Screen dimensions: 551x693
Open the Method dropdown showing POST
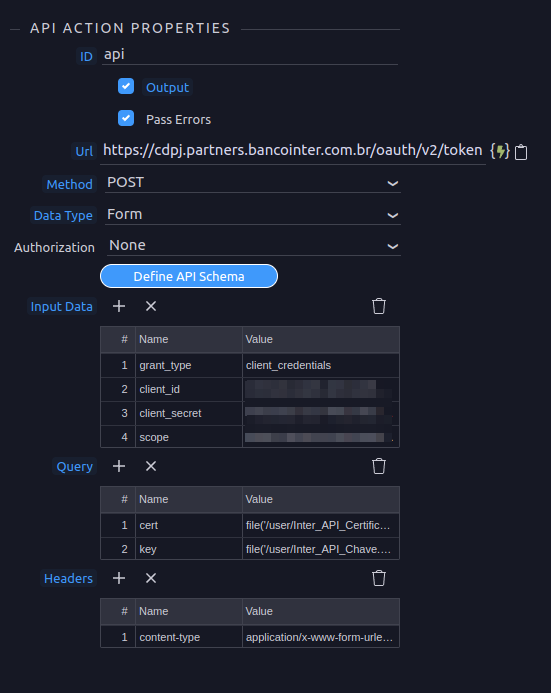pyautogui.click(x=253, y=183)
